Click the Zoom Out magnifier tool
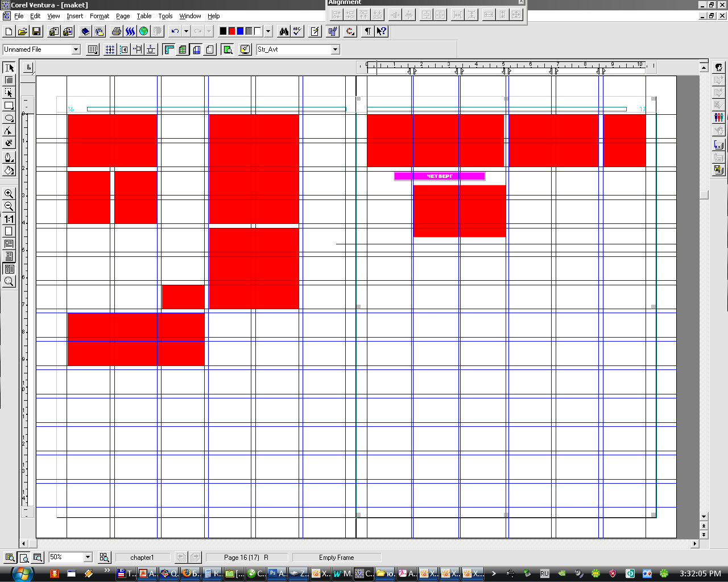Screen dimensions: 728x582 pyautogui.click(x=9, y=206)
